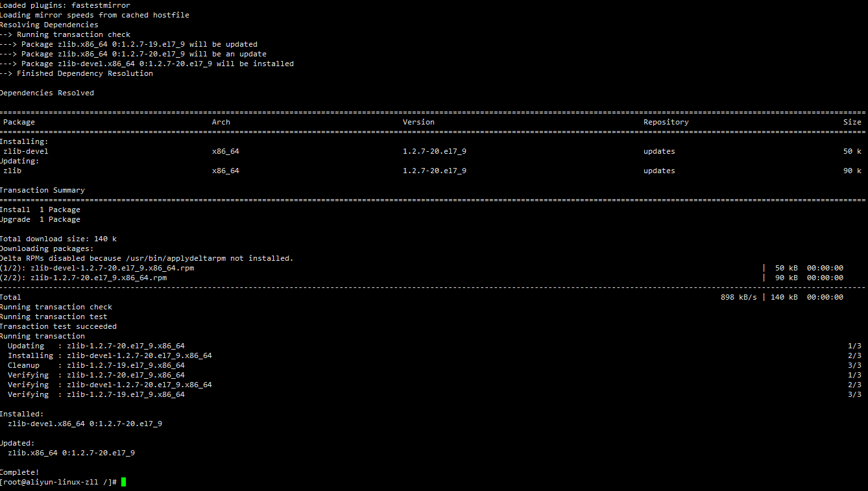The width and height of the screenshot is (868, 491).
Task: Click the 'Installing : zlib-devel-1.2.7-20' line
Action: (x=110, y=355)
